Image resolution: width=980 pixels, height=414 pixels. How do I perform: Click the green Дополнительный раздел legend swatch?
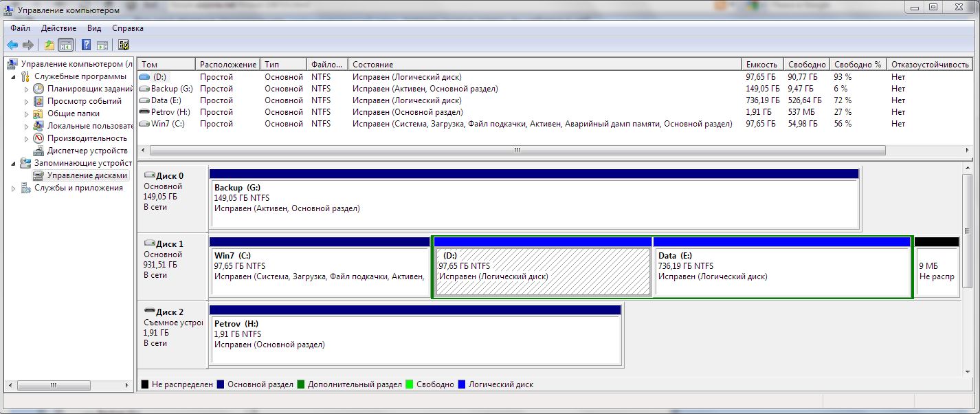click(x=301, y=384)
